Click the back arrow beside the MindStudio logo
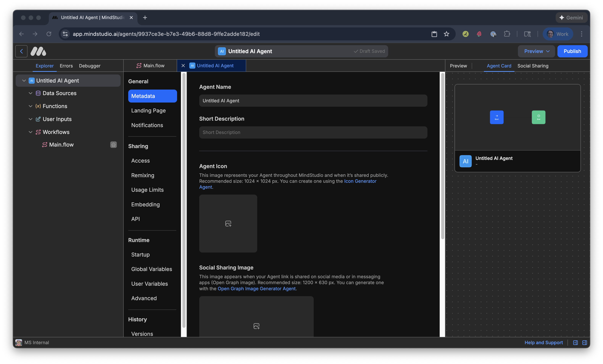 coord(21,51)
